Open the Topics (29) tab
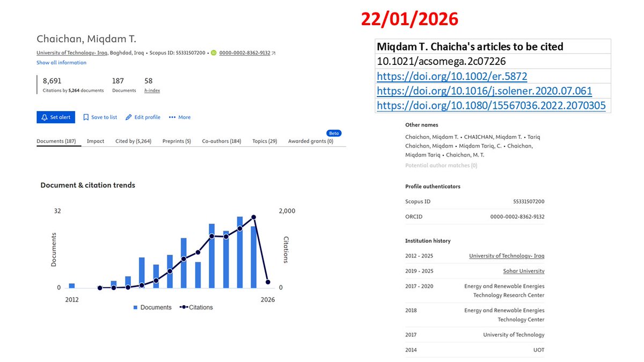 (265, 142)
